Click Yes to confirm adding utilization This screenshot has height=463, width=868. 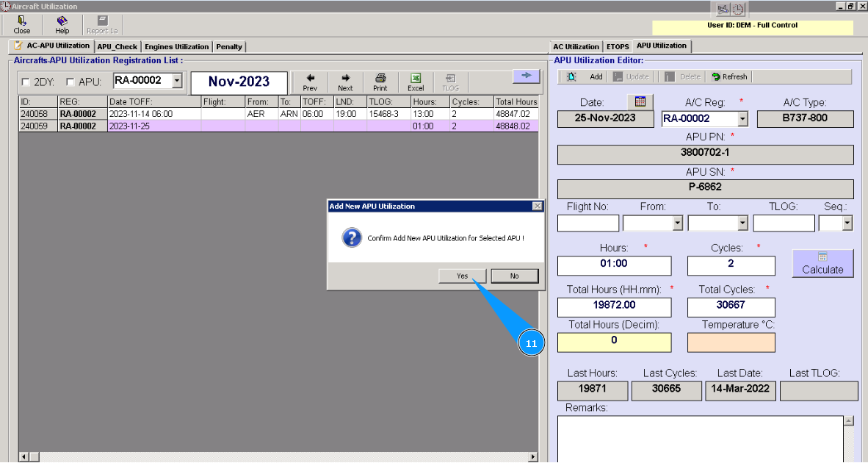(462, 276)
